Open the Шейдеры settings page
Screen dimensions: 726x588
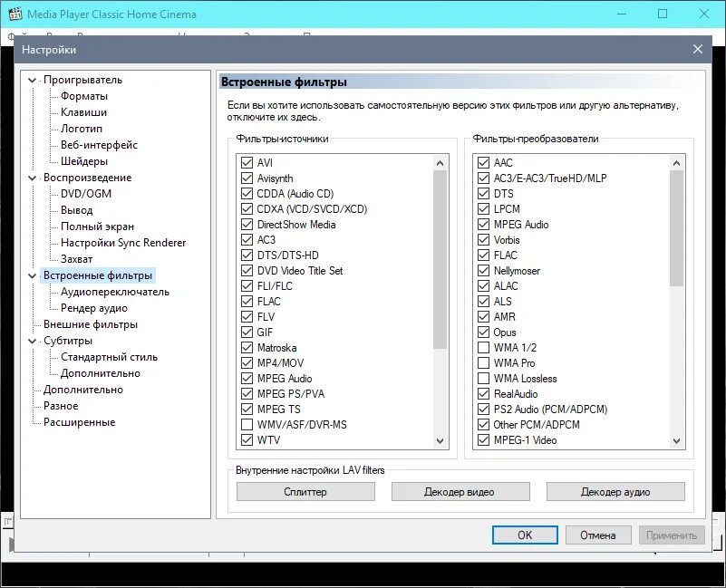(84, 161)
